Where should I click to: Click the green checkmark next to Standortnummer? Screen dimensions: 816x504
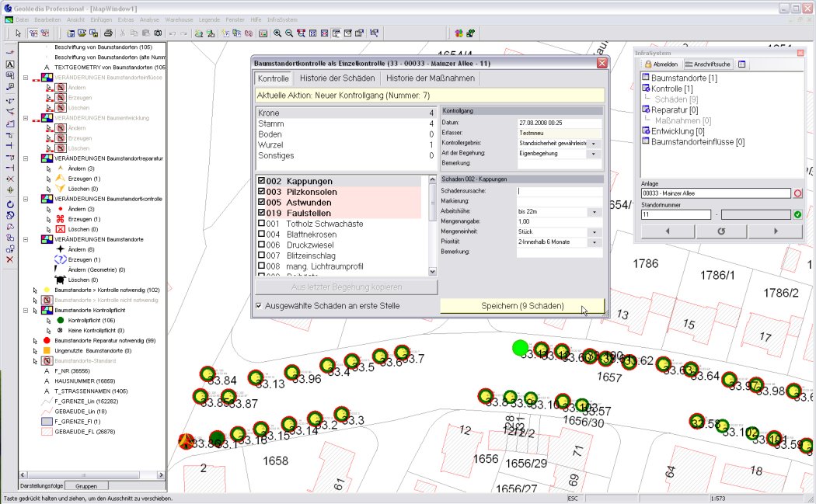797,214
